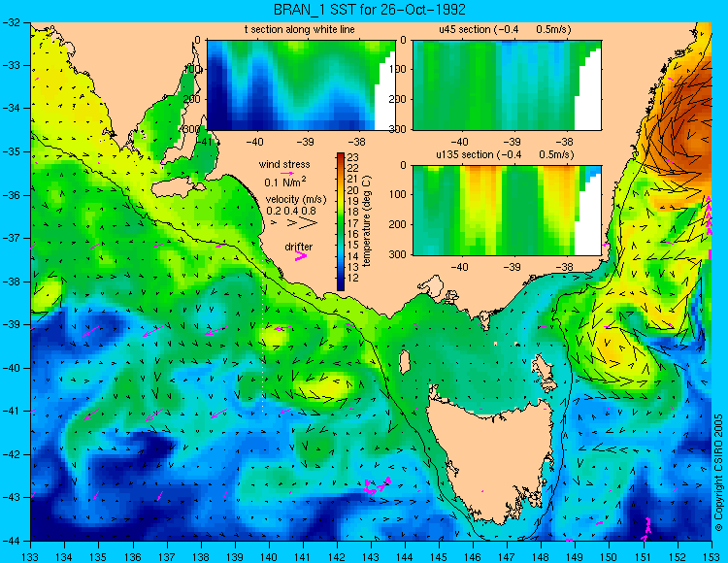Click the -35 latitude axis label
This screenshot has width=728, height=563.
tap(12, 151)
